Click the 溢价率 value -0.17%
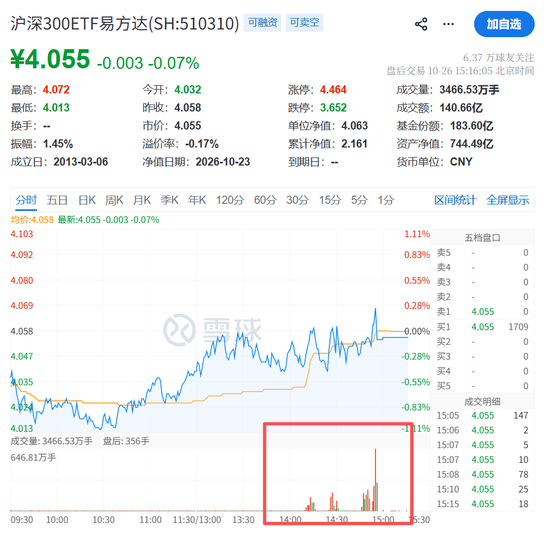Viewport: 550px width, 541px height. coord(202,144)
